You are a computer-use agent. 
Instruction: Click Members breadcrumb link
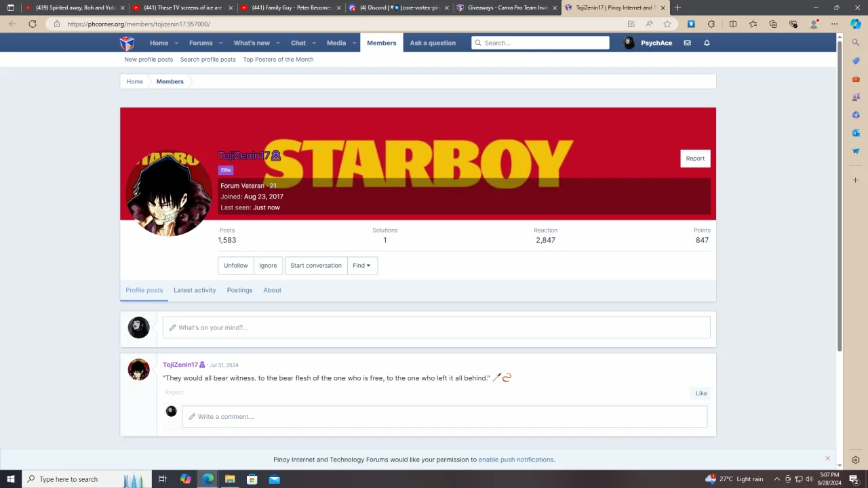(170, 81)
